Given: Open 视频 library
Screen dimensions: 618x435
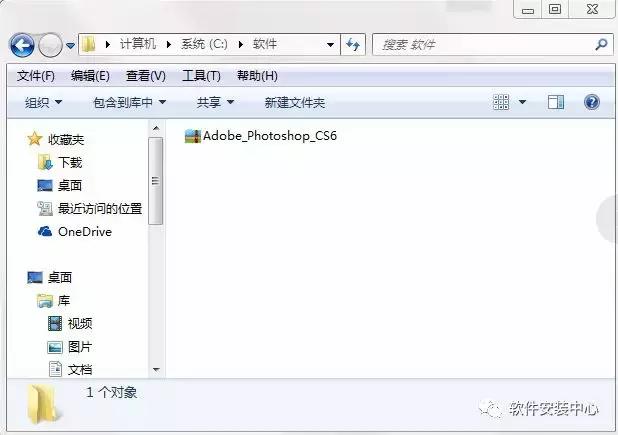Looking at the screenshot, I should 80,323.
